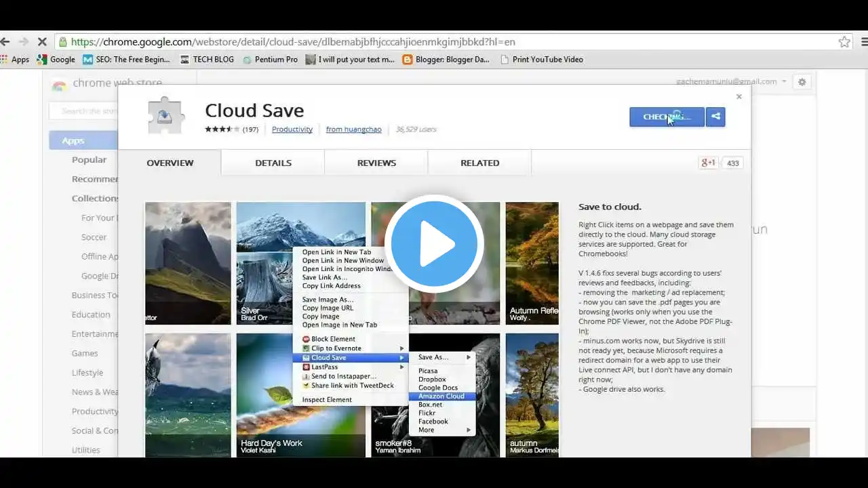868x488 pixels.
Task: Open the TECH BLOG bookmark
Action: [207, 60]
